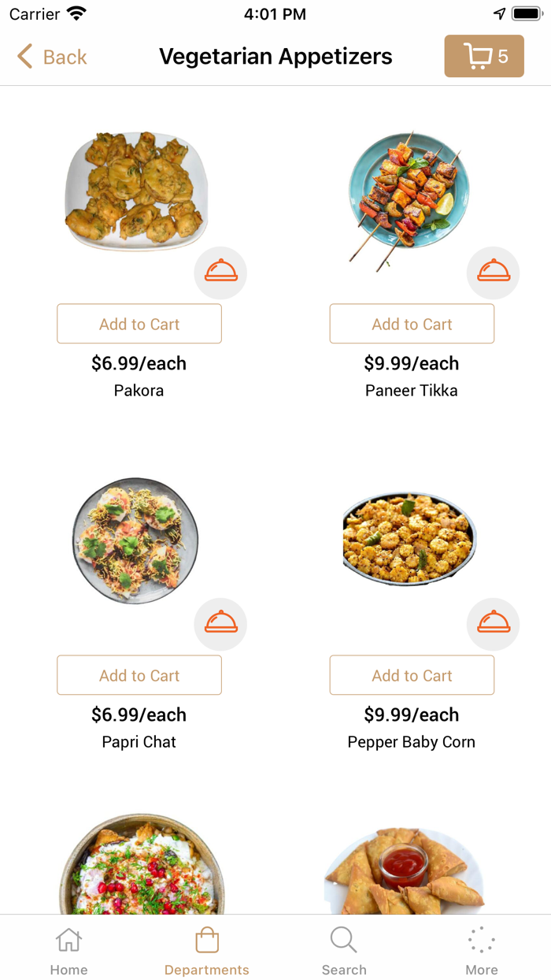Select the Departments tab
551x980 pixels.
coord(206,947)
